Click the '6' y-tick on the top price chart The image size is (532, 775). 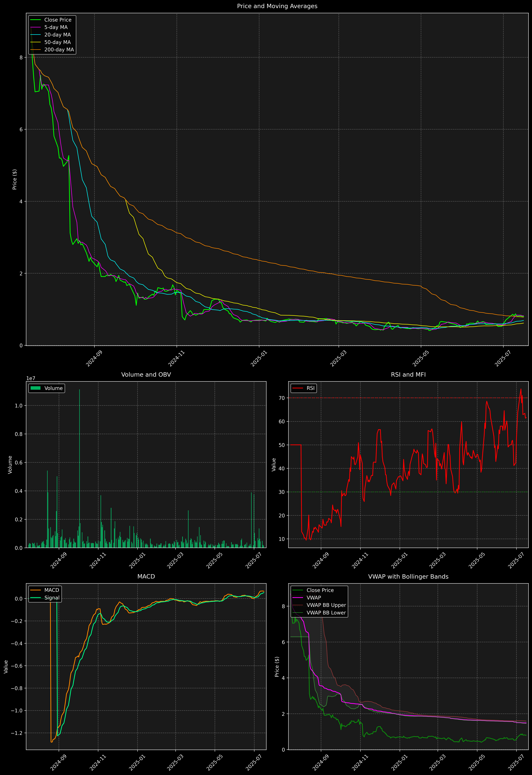21,129
